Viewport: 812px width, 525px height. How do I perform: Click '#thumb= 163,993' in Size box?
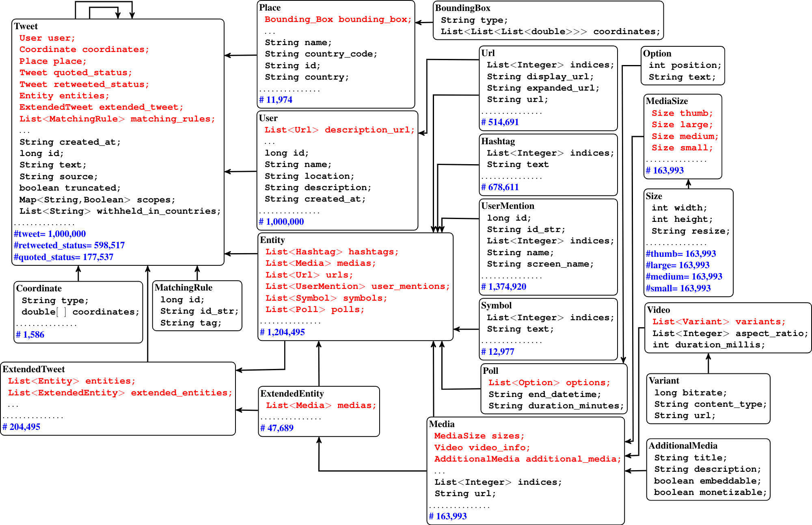point(681,254)
